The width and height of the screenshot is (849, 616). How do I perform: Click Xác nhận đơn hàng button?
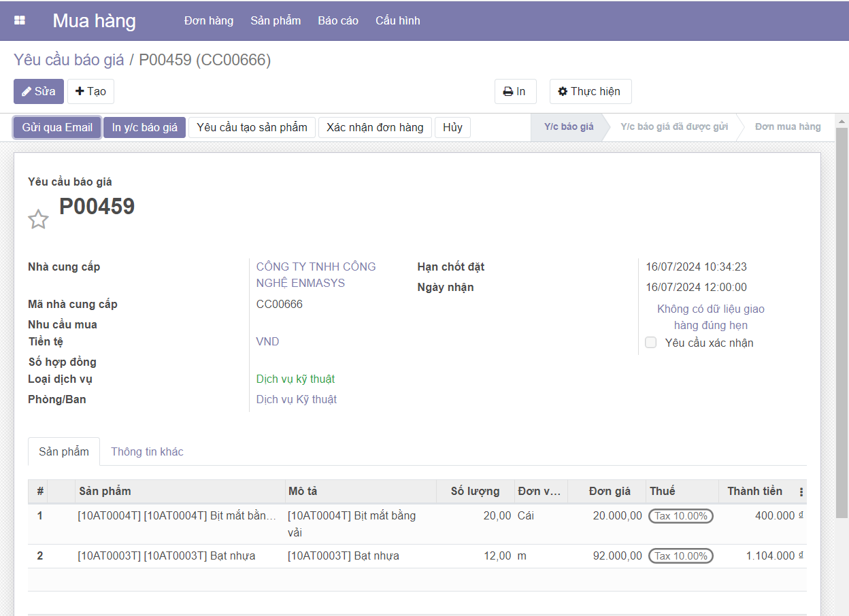pos(375,127)
